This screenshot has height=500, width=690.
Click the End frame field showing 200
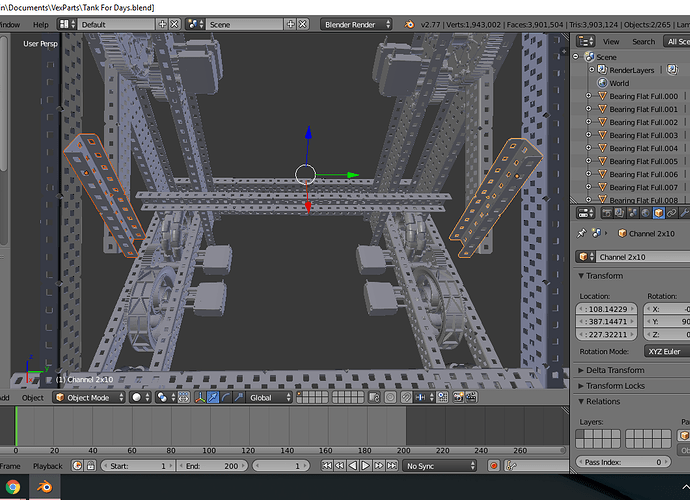pyautogui.click(x=213, y=466)
